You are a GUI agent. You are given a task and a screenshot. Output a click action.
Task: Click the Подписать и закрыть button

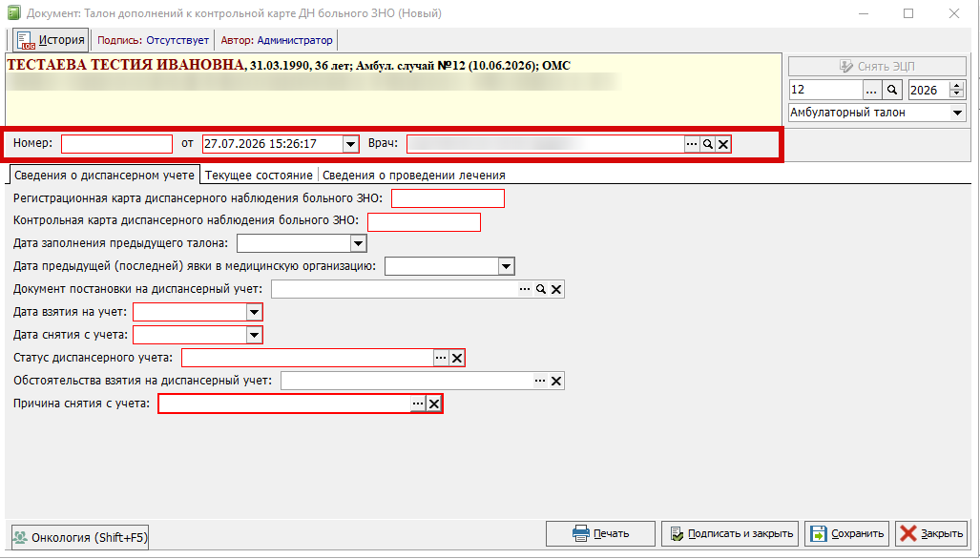(730, 533)
